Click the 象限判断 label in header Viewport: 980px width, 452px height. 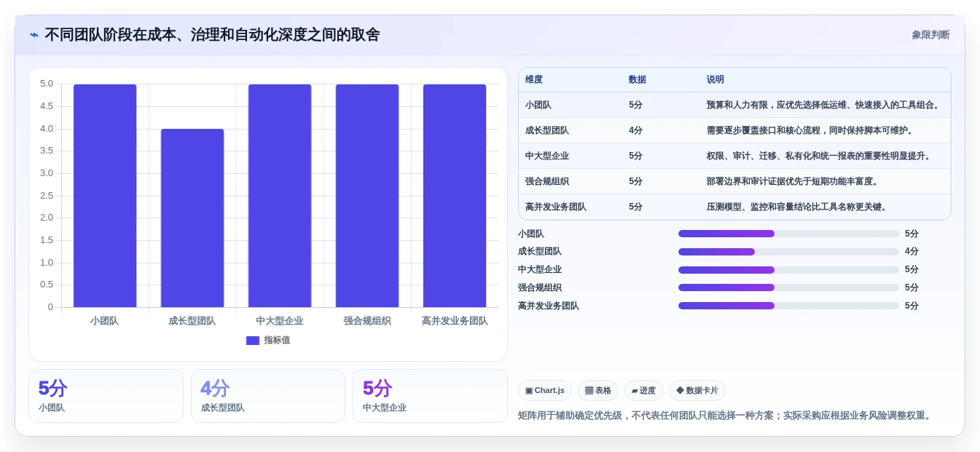(930, 35)
